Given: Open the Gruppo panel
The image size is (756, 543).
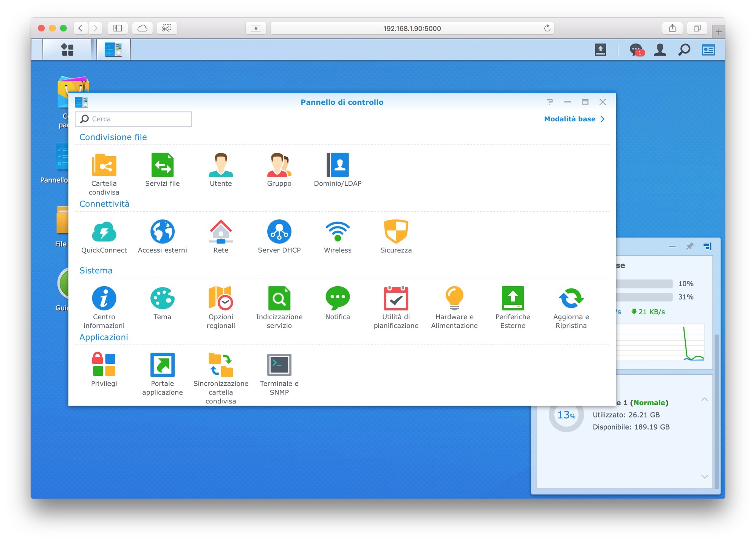Looking at the screenshot, I should coord(279,170).
